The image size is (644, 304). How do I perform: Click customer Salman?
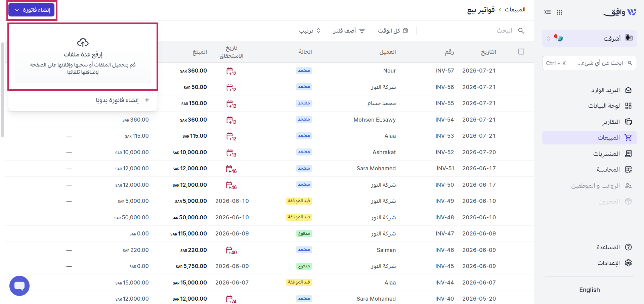(386, 250)
